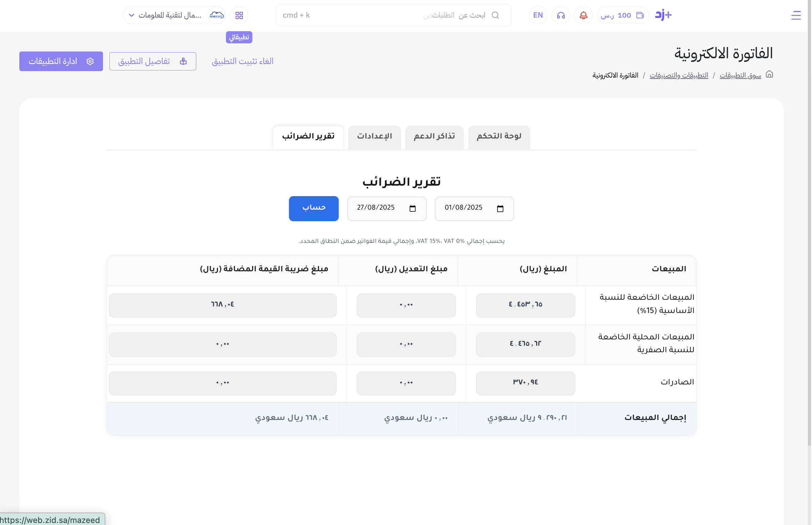Click the home icon in breadcrumb
The height and width of the screenshot is (525, 812).
[769, 74]
